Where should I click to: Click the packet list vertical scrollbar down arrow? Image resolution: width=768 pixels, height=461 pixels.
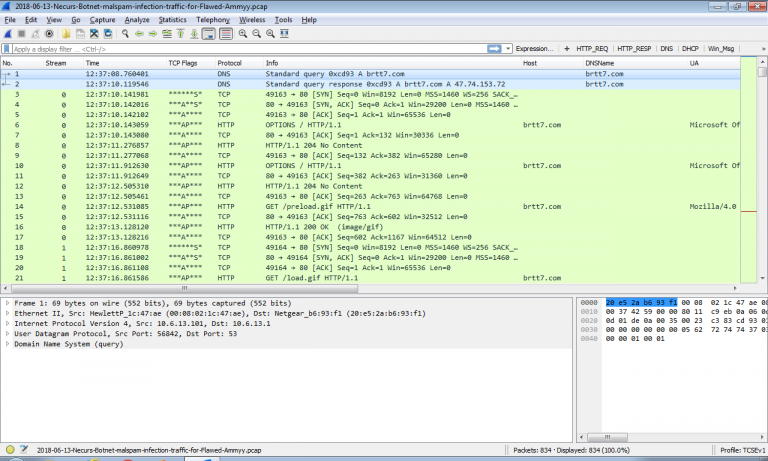762,278
